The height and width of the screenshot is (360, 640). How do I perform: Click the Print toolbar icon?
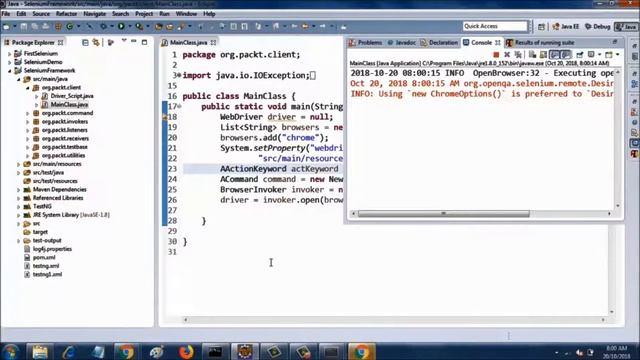click(46, 27)
